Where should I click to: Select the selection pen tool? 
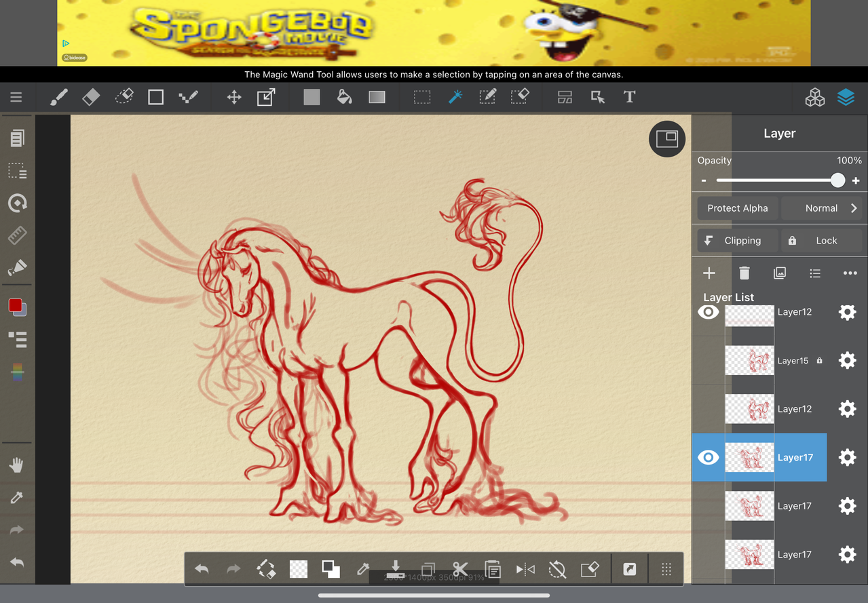487,98
